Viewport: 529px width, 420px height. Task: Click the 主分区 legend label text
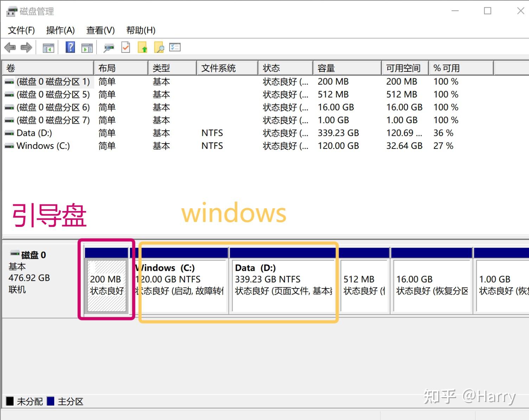click(x=70, y=401)
